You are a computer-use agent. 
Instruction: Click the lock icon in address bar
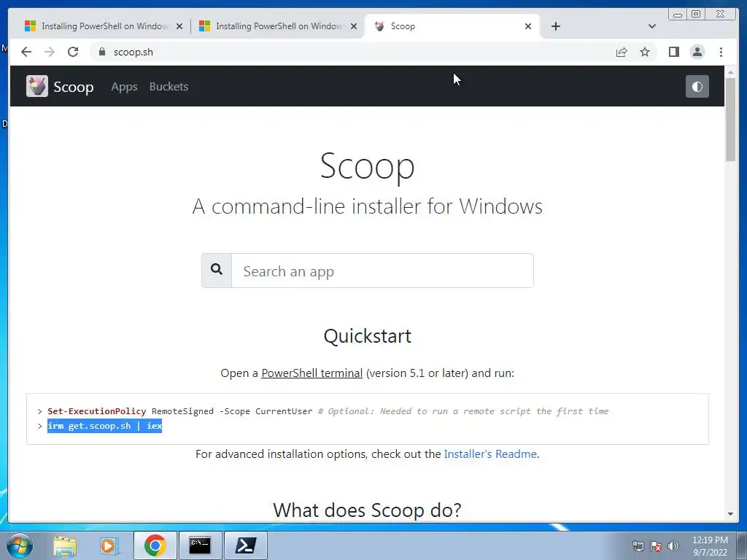pos(101,52)
